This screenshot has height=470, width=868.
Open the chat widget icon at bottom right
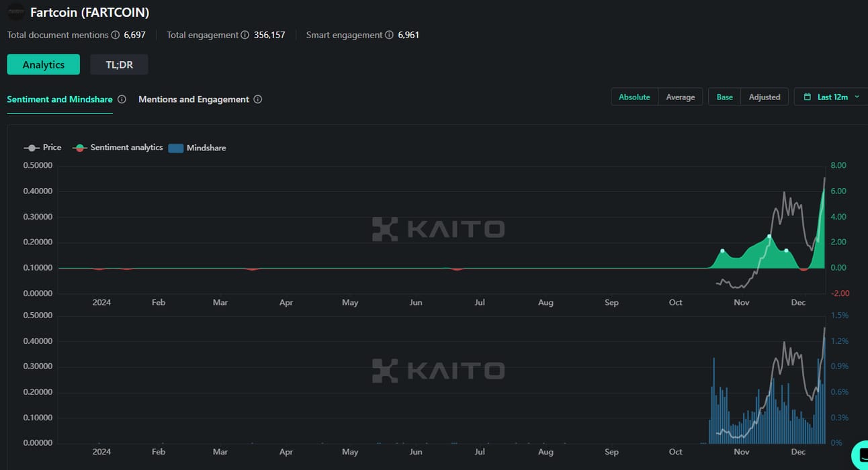coord(860,455)
